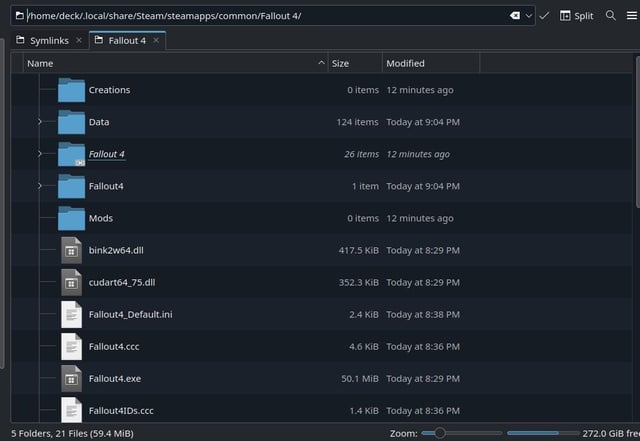Click the Fallout4.exe file name
640x441 pixels.
click(115, 379)
